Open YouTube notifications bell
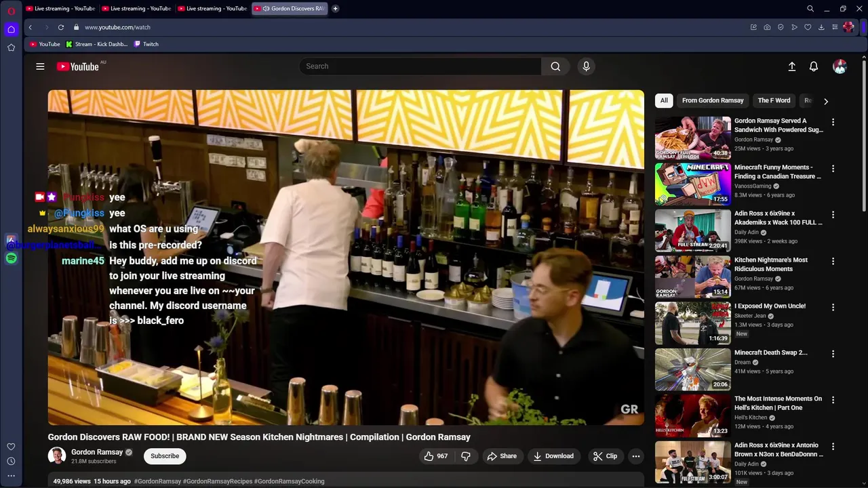Screen dimensions: 868x488 point(814,66)
